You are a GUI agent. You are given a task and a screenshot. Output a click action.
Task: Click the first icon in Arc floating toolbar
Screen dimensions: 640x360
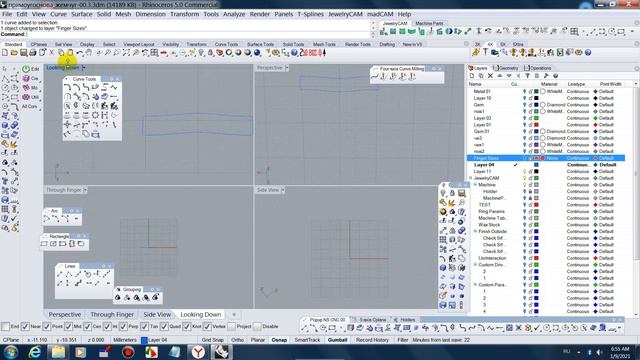click(46, 219)
